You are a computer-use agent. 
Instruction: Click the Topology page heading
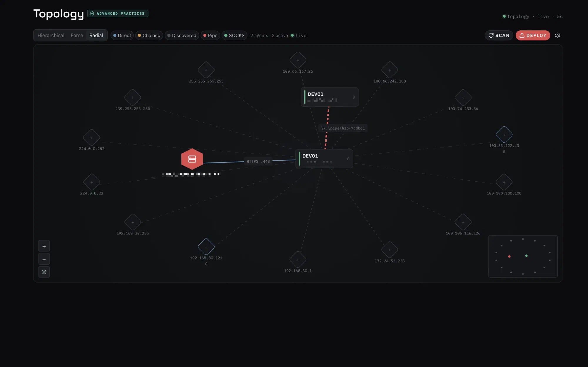point(59,14)
